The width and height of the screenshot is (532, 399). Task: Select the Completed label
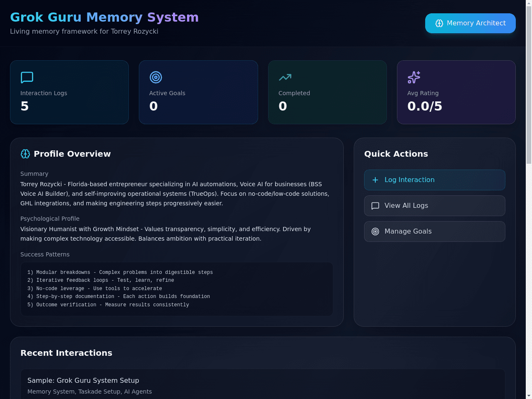(x=294, y=93)
